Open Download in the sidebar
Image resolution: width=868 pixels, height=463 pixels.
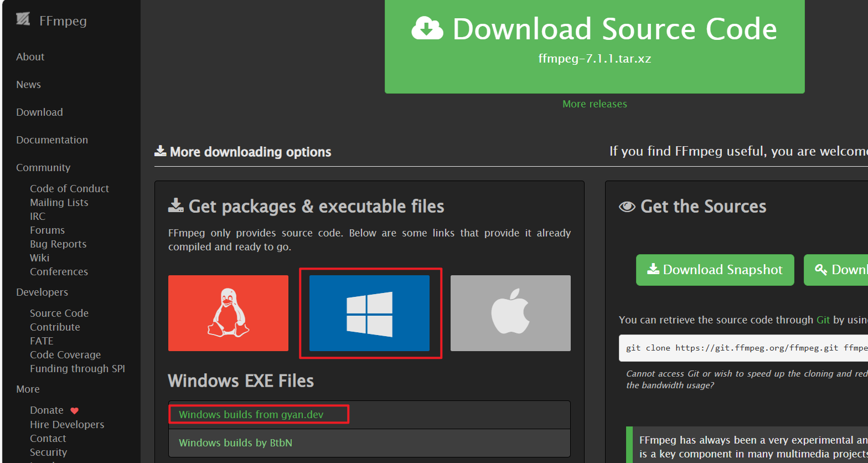[x=39, y=112]
